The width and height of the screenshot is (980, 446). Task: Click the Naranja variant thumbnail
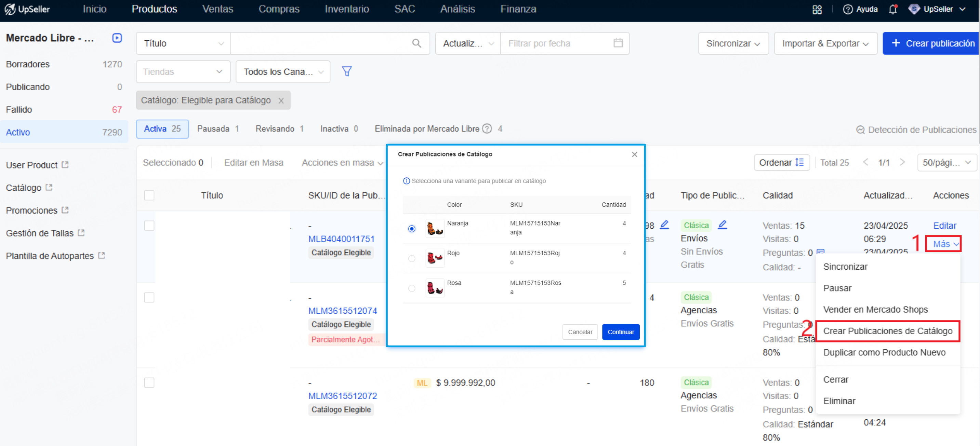(435, 229)
